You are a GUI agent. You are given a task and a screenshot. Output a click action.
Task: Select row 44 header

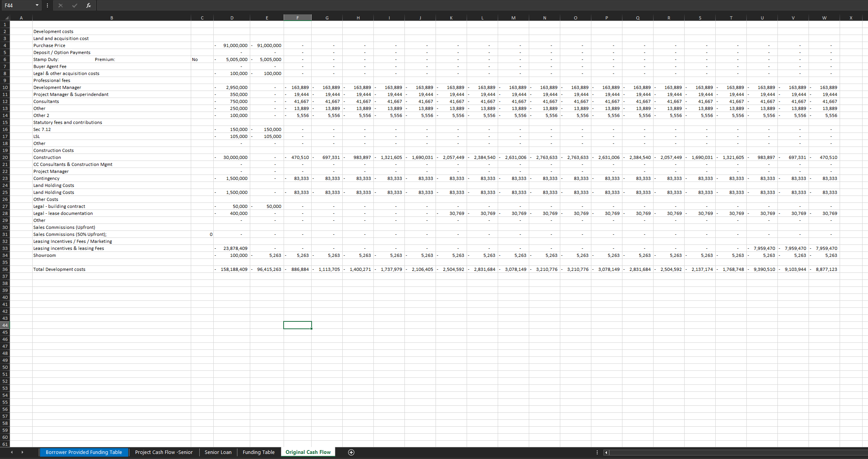coord(5,325)
